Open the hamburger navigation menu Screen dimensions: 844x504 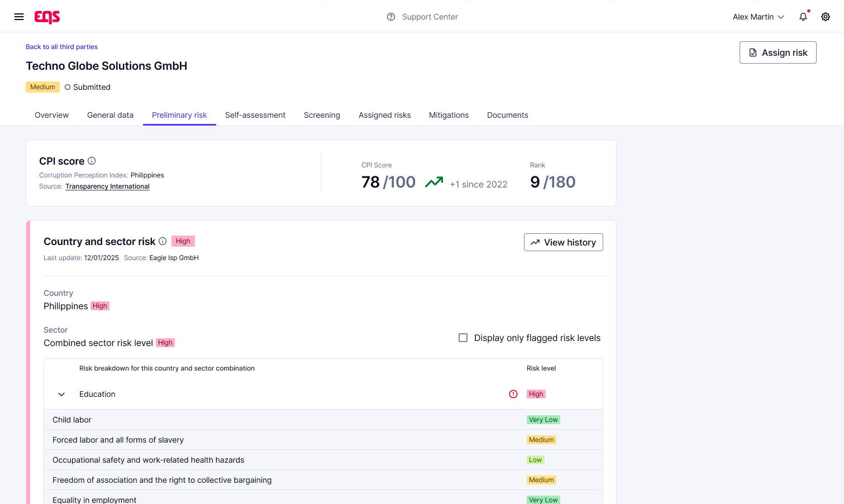19,17
